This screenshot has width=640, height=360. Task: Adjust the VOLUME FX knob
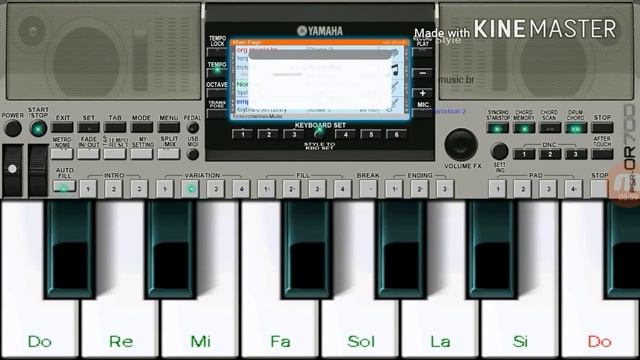[x=461, y=144]
